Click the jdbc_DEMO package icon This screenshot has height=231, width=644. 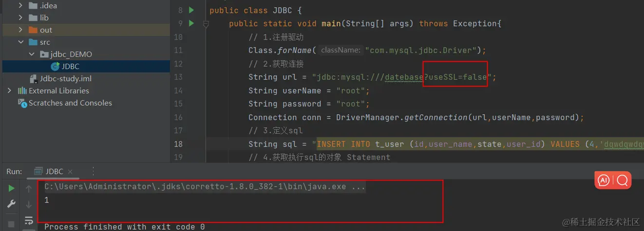[44, 54]
